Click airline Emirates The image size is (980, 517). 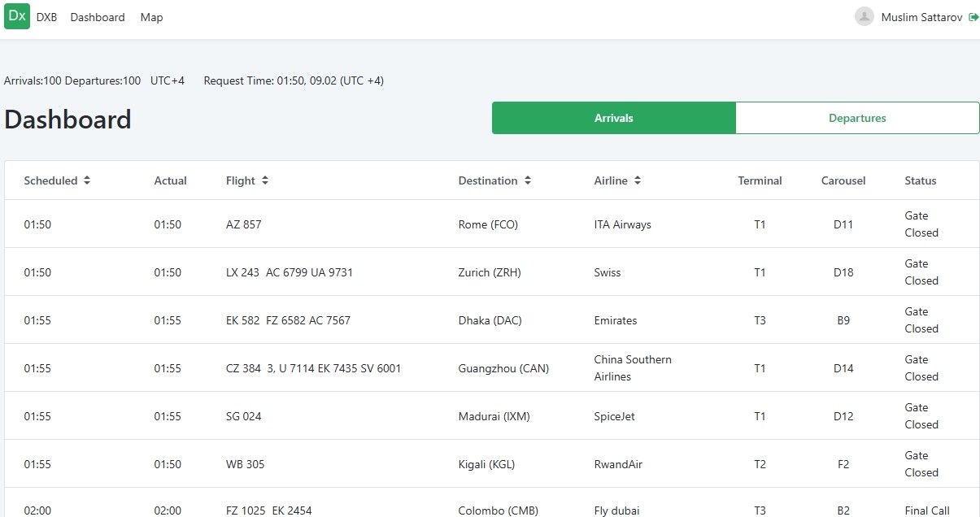[x=616, y=320]
